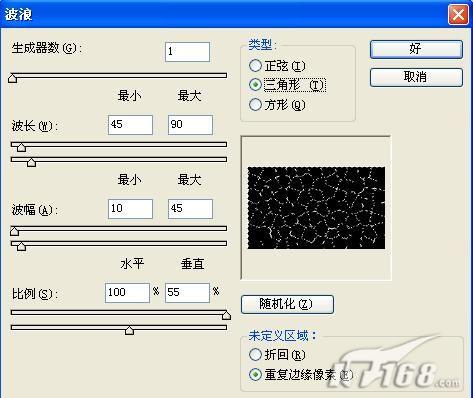Click the 波长 maximum field showing 90
473x398 pixels.
(x=190, y=125)
